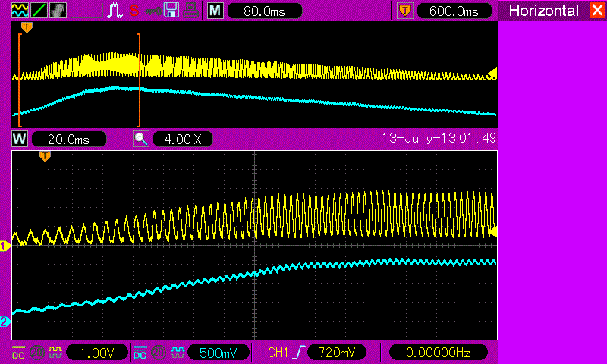The width and height of the screenshot is (607, 364).
Task: Click the yellow waveform in overview window
Action: click(x=256, y=67)
